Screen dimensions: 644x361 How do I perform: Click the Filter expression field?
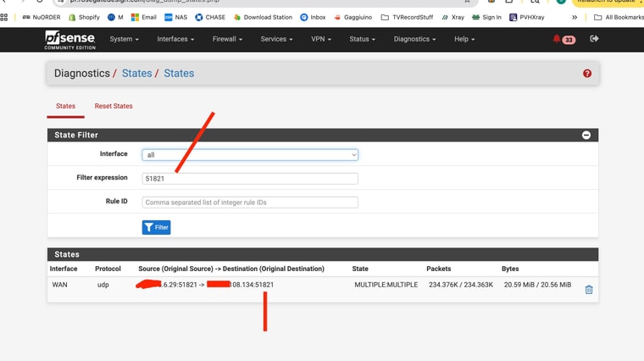250,179
